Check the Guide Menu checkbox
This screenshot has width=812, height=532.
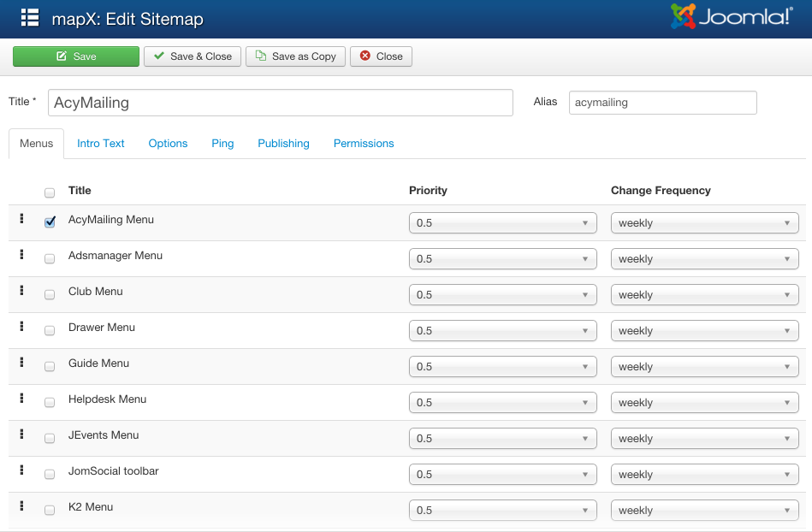(x=50, y=366)
